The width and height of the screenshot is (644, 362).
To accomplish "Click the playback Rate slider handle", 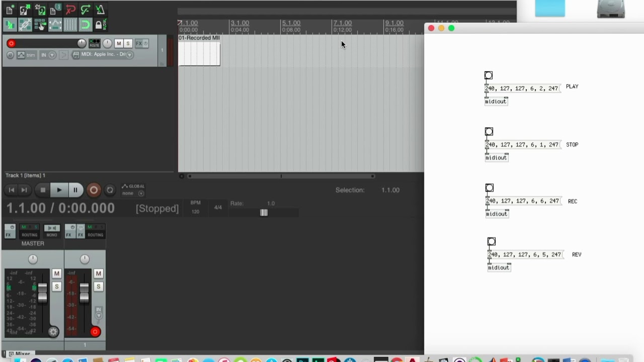I will 264,213.
